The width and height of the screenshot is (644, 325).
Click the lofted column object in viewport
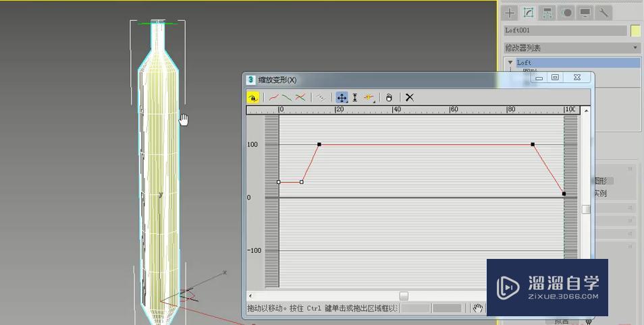pyautogui.click(x=159, y=173)
